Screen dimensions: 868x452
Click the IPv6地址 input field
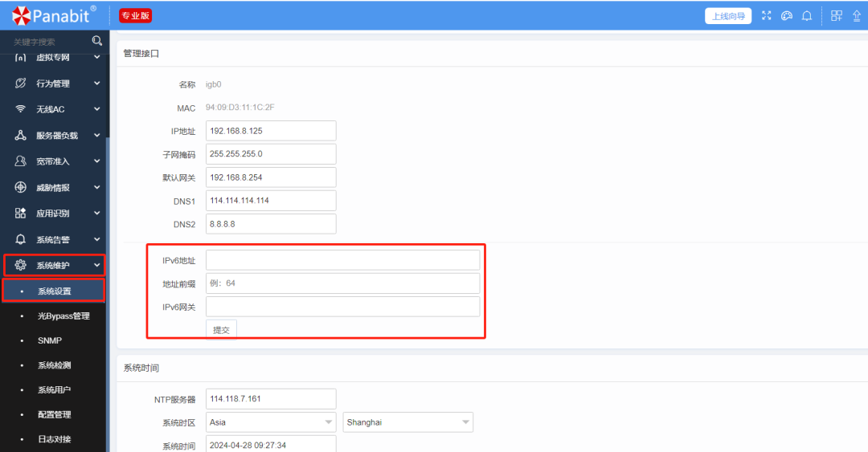(x=342, y=260)
